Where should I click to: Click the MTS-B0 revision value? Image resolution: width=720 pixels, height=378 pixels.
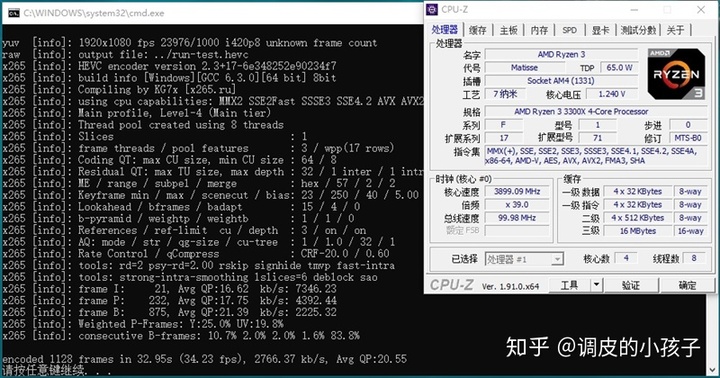pos(688,138)
